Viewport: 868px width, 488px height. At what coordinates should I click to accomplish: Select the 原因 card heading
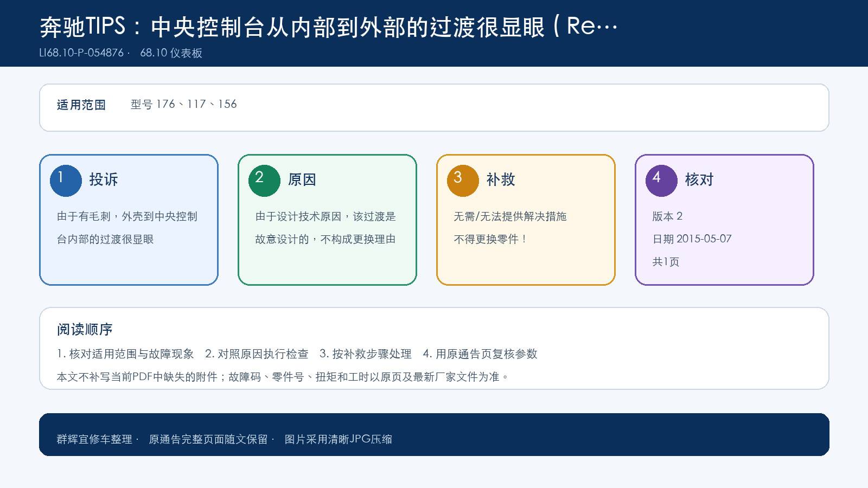pyautogui.click(x=302, y=179)
